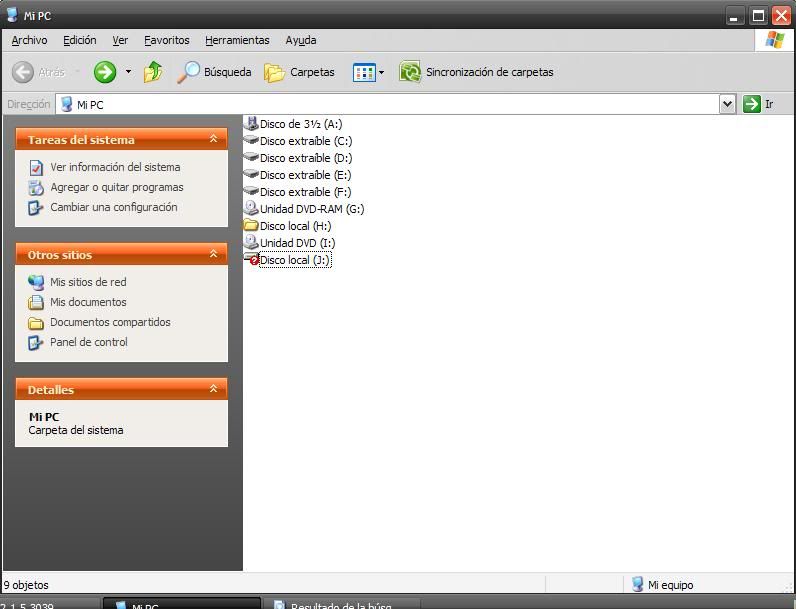Click inside the Dirección address field
Screen dimensions: 796x609
tap(388, 105)
